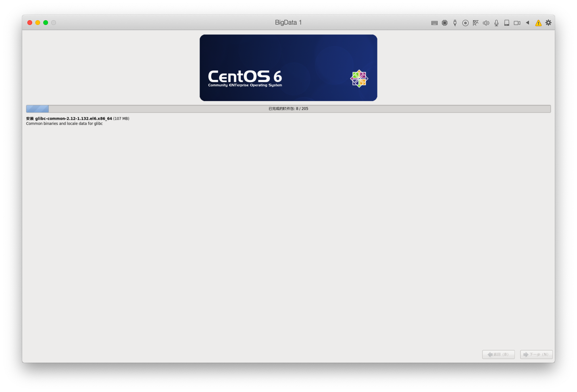Click the USB device icon
The height and width of the screenshot is (392, 577).
(455, 23)
